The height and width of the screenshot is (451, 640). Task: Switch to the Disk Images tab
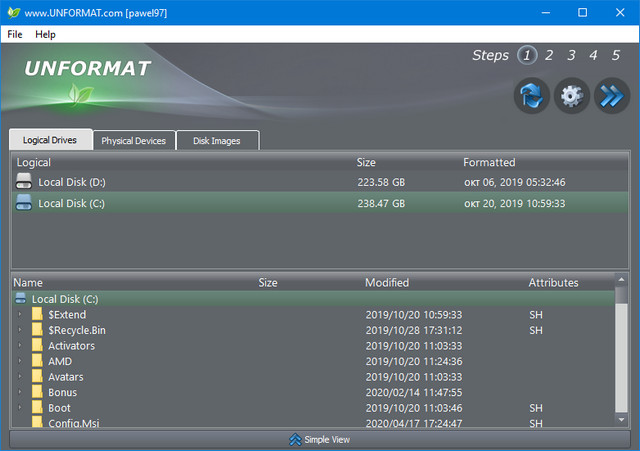coord(217,140)
